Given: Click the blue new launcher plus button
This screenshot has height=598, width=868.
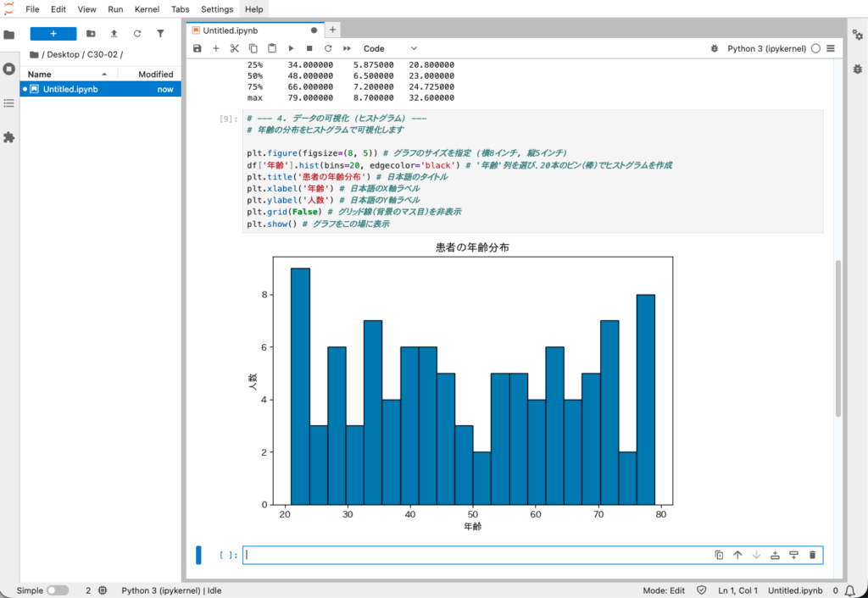Looking at the screenshot, I should 53,34.
